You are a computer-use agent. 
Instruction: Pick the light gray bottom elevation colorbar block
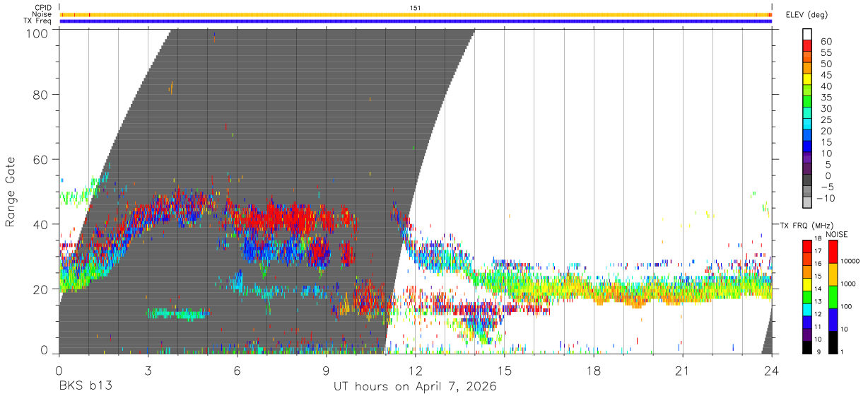click(808, 202)
